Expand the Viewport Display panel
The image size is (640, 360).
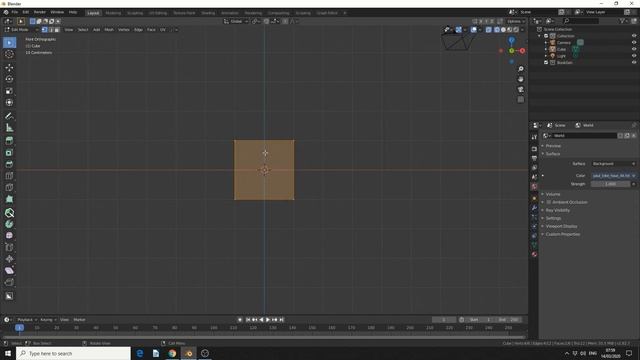click(x=561, y=226)
